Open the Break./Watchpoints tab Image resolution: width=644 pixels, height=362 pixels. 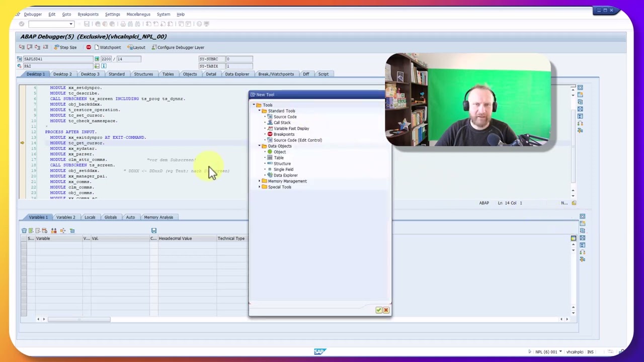(x=276, y=74)
